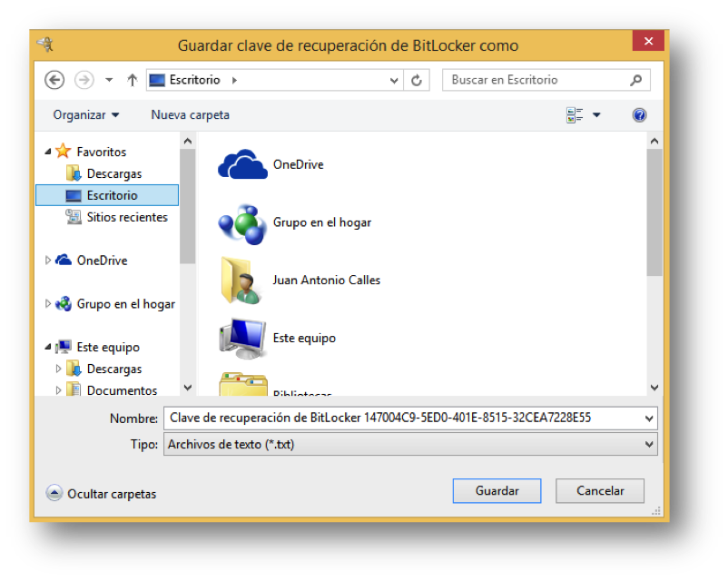728x581 pixels.
Task: Click file list scroll down arrow
Action: [x=654, y=388]
